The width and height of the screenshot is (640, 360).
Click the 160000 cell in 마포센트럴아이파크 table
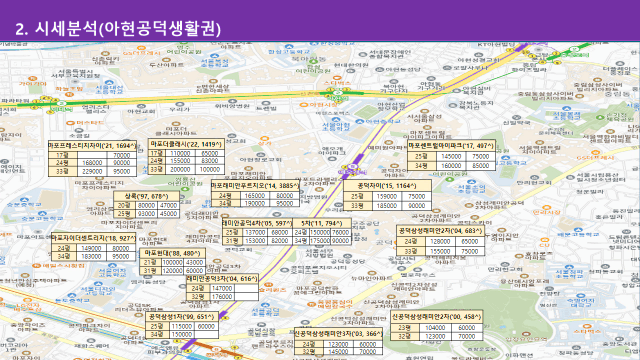(451, 166)
